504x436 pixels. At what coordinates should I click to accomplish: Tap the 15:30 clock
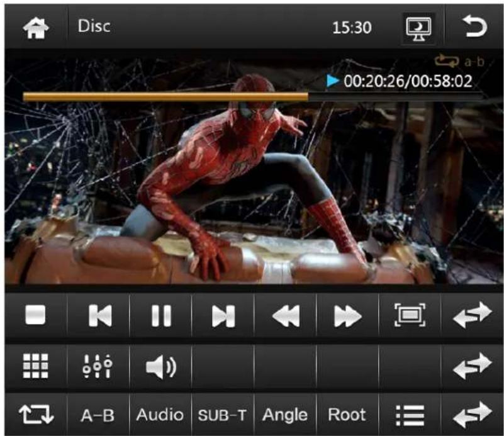[352, 28]
